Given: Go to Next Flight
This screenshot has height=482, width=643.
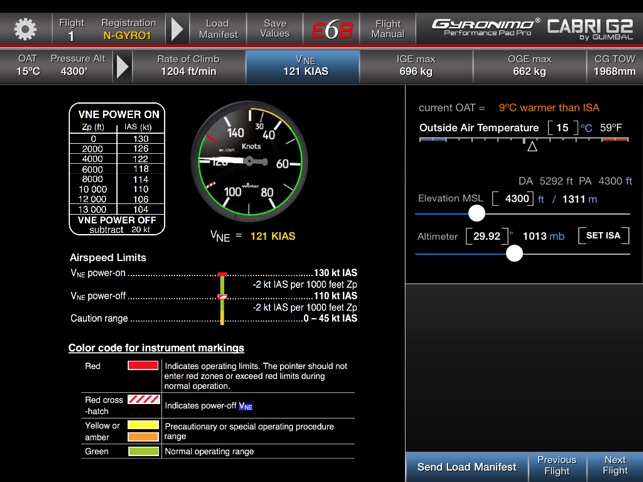Looking at the screenshot, I should (615, 466).
